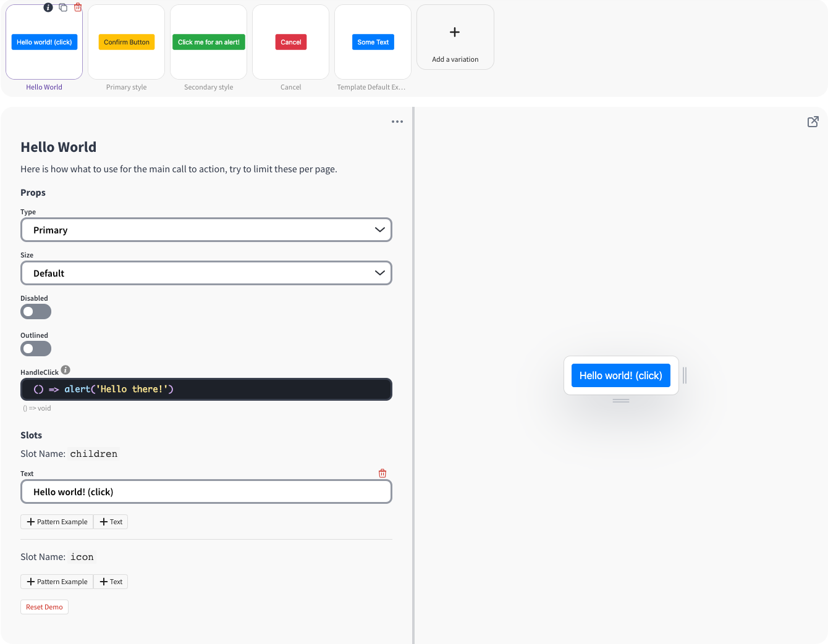Toggle the Outlined switch
The width and height of the screenshot is (828, 644).
(36, 349)
